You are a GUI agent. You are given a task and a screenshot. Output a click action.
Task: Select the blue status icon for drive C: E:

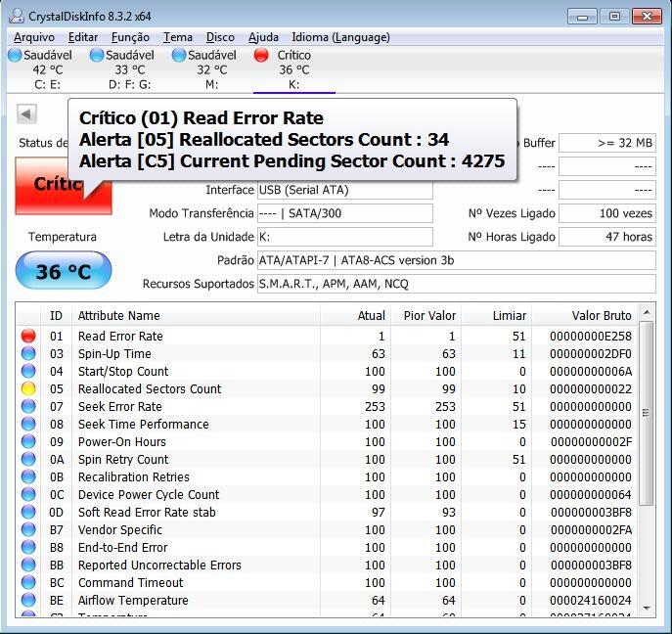[x=15, y=55]
